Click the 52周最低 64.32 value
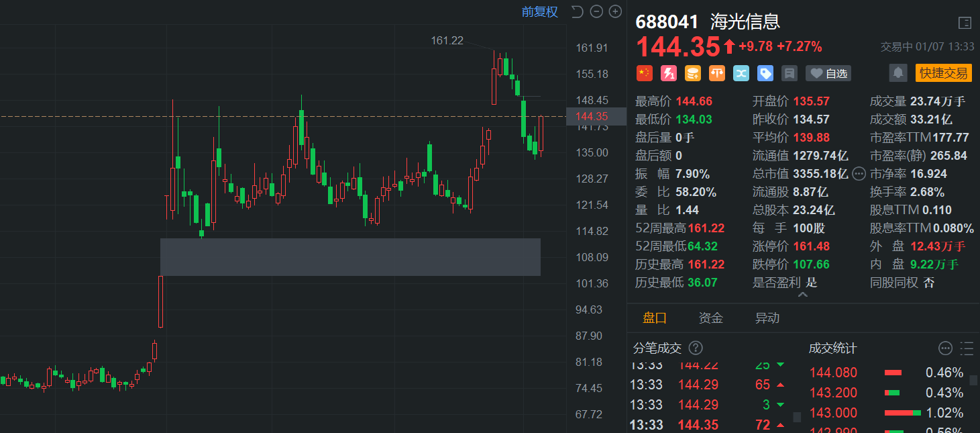980x433 pixels. pos(702,246)
